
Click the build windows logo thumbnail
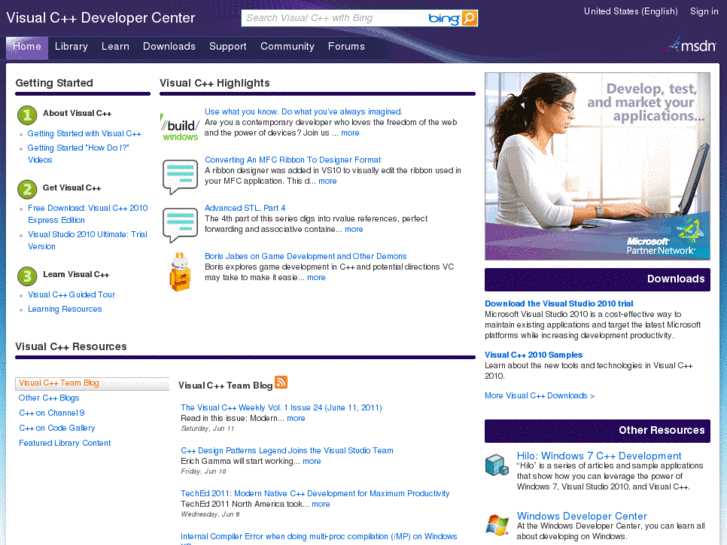(180, 127)
